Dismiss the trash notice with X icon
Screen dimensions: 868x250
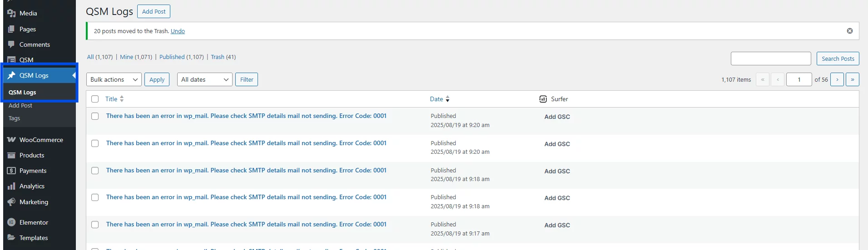[849, 31]
